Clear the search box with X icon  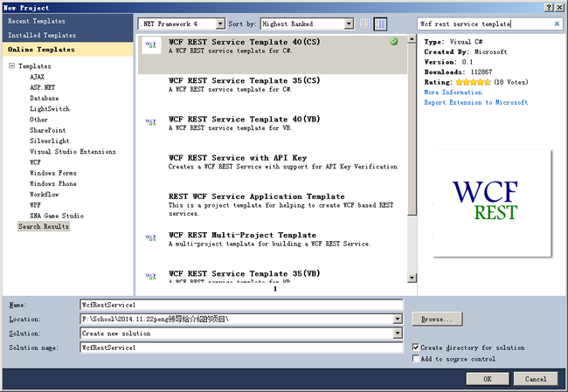click(557, 24)
